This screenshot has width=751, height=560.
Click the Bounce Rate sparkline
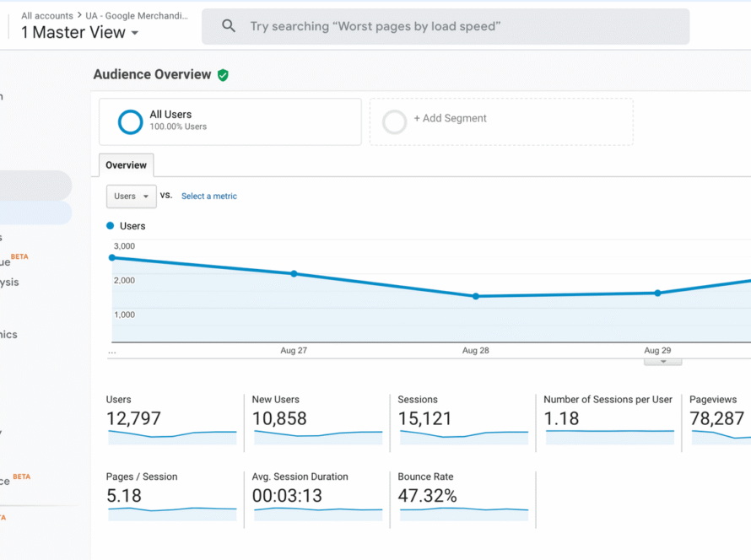463,513
